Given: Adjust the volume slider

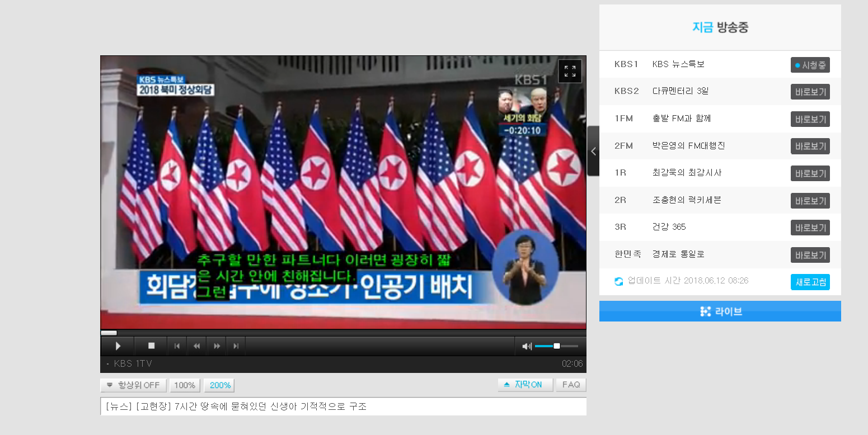Looking at the screenshot, I should tap(556, 346).
